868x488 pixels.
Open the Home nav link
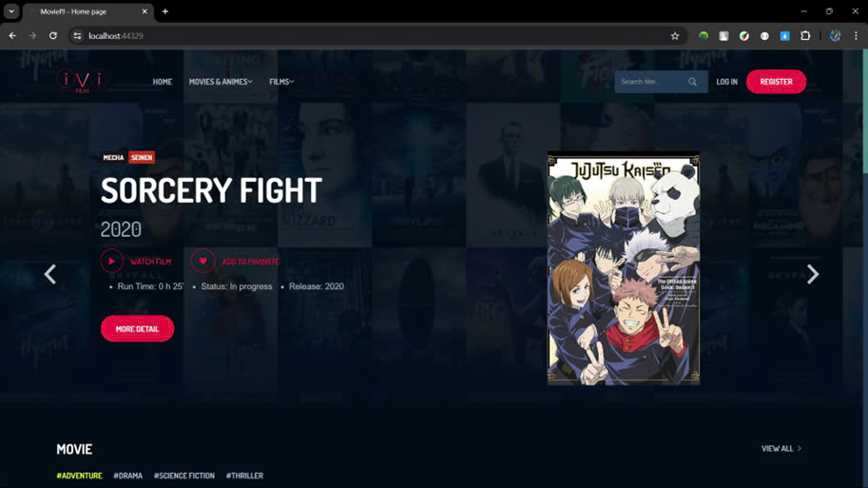tap(163, 82)
